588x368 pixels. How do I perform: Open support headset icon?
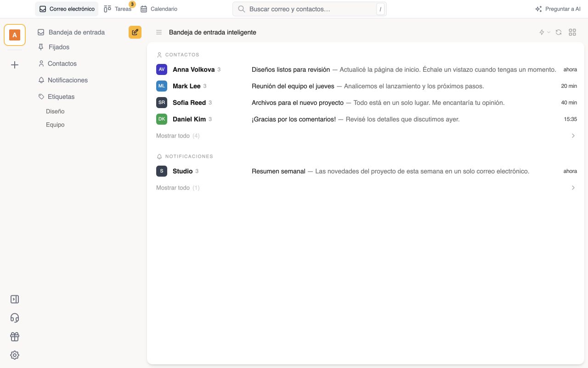[15, 318]
